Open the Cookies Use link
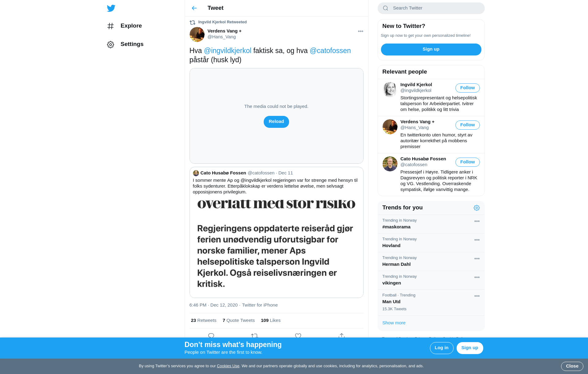 (228, 366)
